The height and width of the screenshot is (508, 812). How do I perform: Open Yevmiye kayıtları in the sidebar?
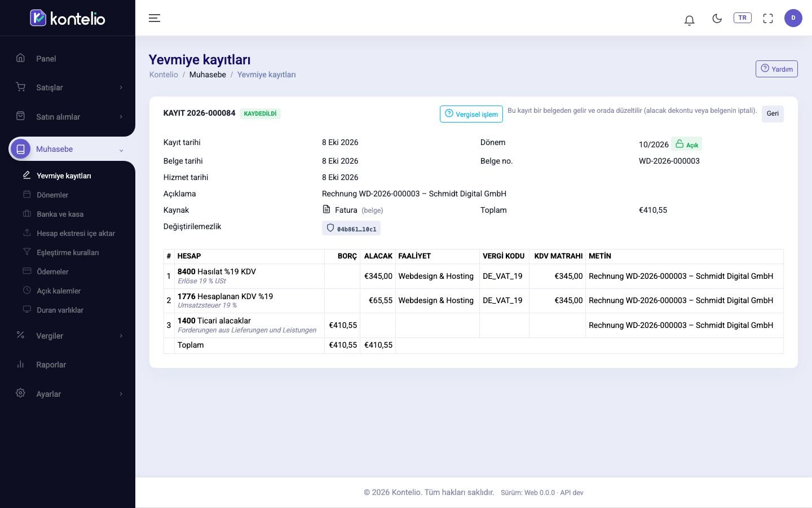click(x=64, y=176)
